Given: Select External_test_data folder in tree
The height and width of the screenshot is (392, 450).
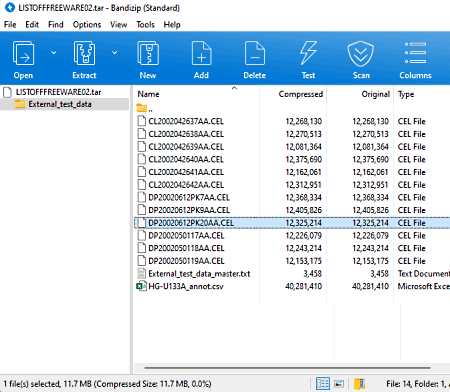Looking at the screenshot, I should 60,104.
